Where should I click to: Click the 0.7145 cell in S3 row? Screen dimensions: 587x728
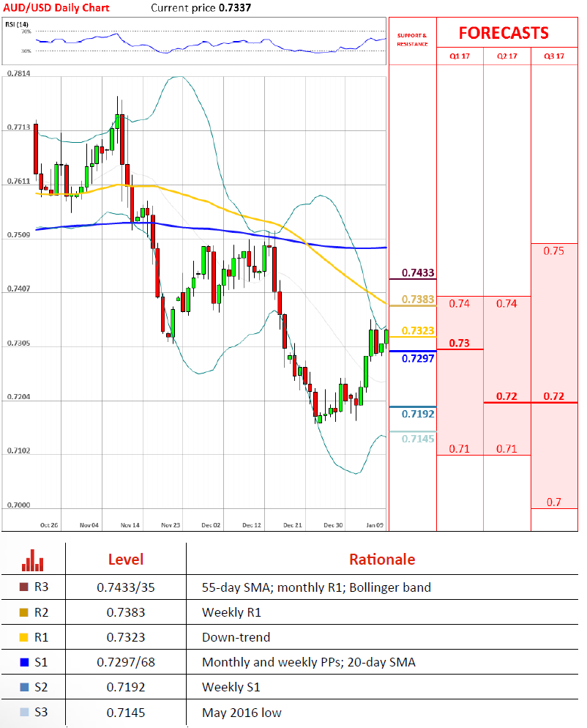point(126,713)
